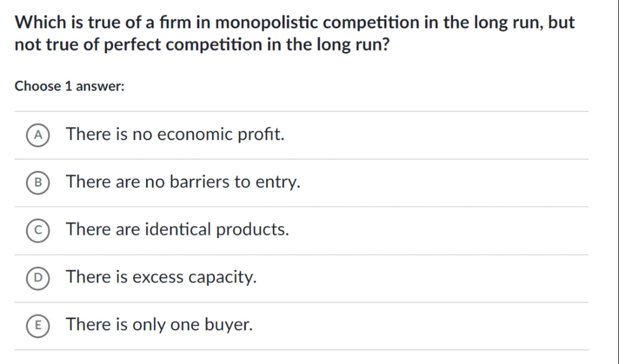
Task: Click the word 'capacity' in option D
Action: coord(222,277)
